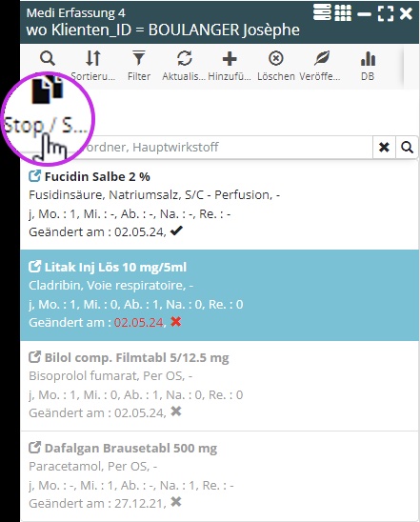Image resolution: width=420 pixels, height=522 pixels.
Task: Switch to list view layout icon
Action: click(x=322, y=12)
